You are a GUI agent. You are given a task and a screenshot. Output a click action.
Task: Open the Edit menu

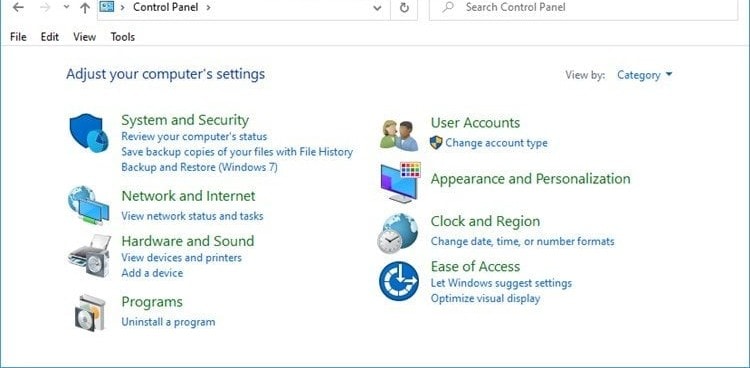50,37
